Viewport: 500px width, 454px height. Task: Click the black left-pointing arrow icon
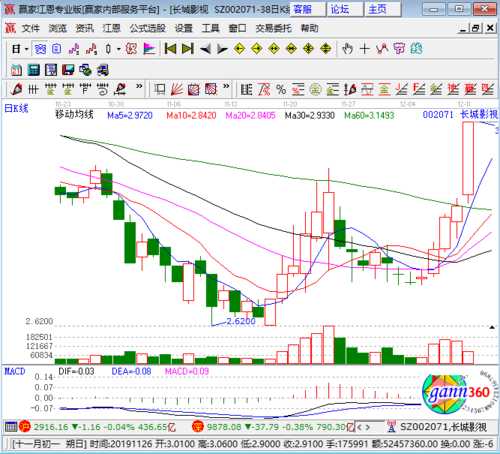pyautogui.click(x=205, y=49)
